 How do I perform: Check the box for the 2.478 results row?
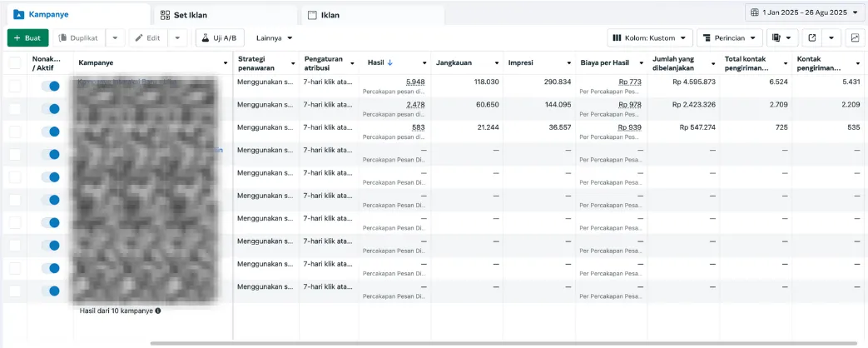[x=15, y=108]
